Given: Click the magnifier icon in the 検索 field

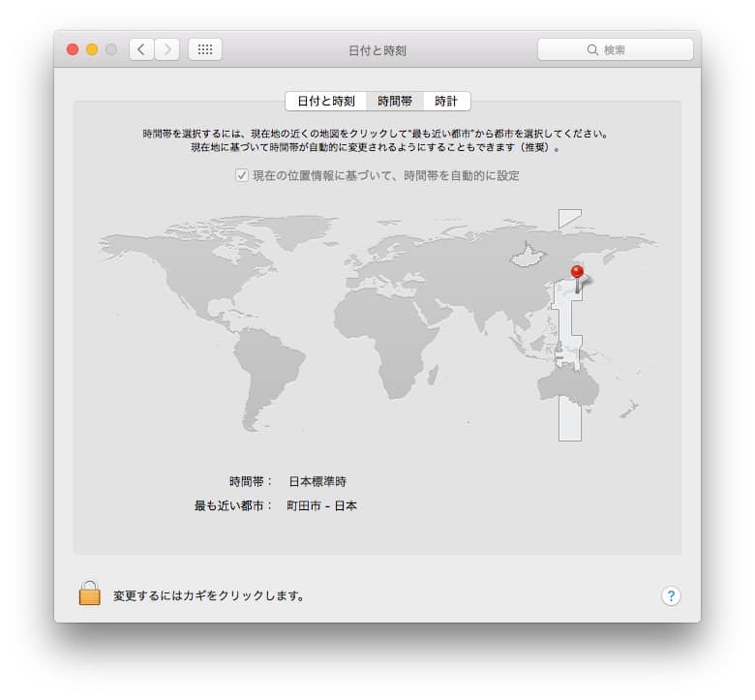Looking at the screenshot, I should tap(593, 49).
